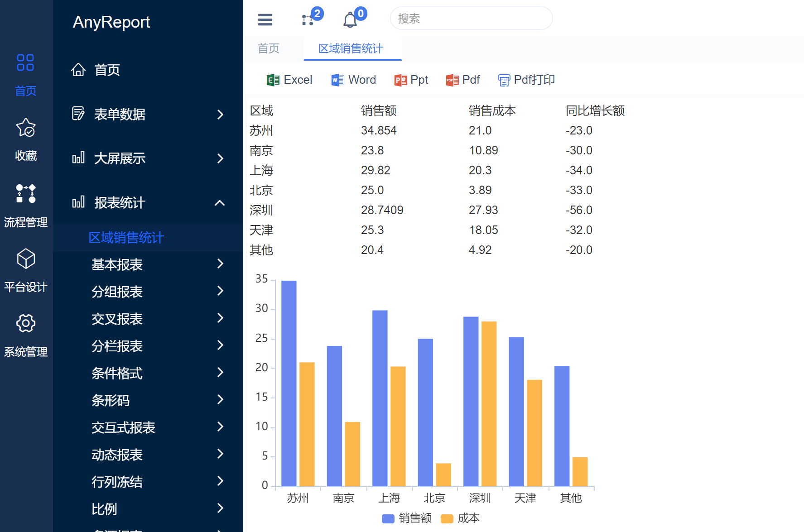Expand the 动态报表 submenu arrow
The width and height of the screenshot is (804, 532).
click(x=220, y=454)
